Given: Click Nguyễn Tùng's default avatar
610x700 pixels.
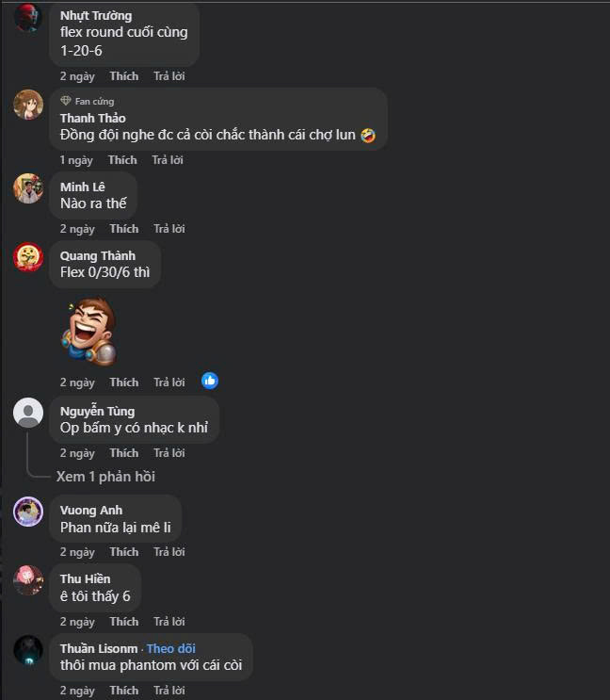Looking at the screenshot, I should pyautogui.click(x=28, y=413).
